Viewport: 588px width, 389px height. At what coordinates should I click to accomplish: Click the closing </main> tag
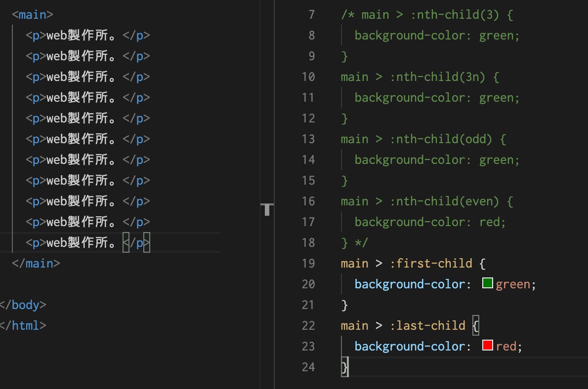pos(36,264)
